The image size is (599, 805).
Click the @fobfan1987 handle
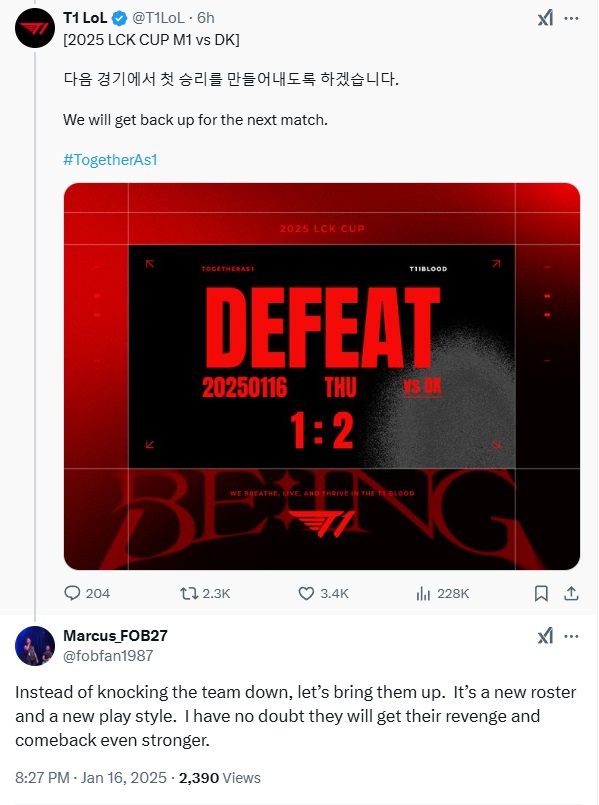[107, 654]
